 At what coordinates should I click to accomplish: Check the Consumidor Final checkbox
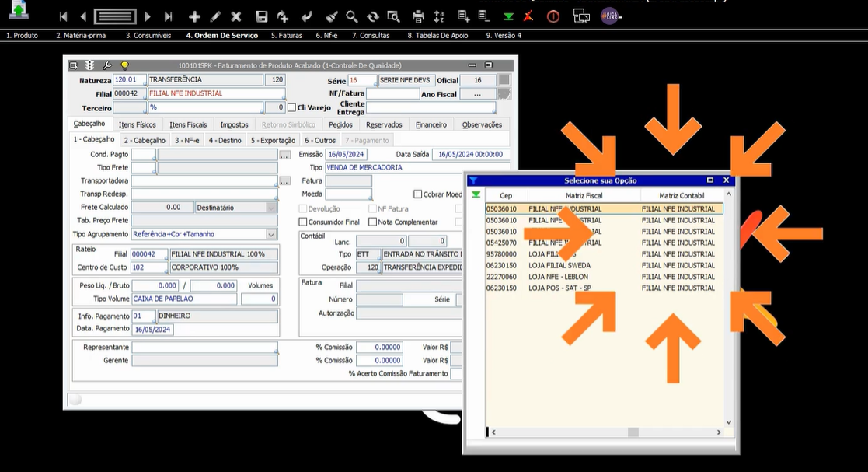pos(304,222)
